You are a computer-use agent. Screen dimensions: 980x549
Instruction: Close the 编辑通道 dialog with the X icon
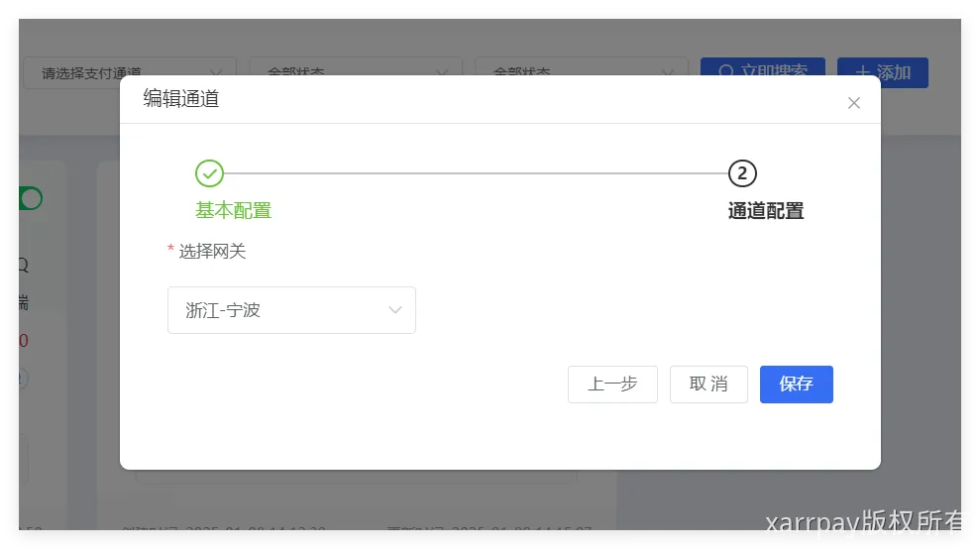(x=854, y=103)
